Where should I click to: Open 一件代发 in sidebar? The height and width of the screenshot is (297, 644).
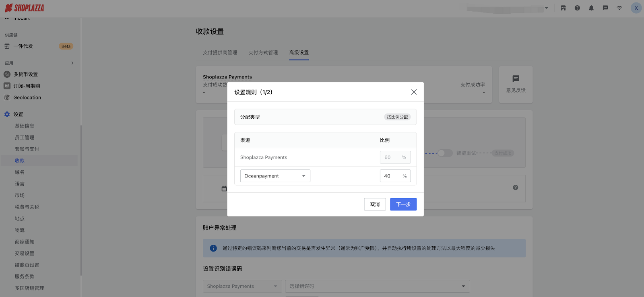23,46
